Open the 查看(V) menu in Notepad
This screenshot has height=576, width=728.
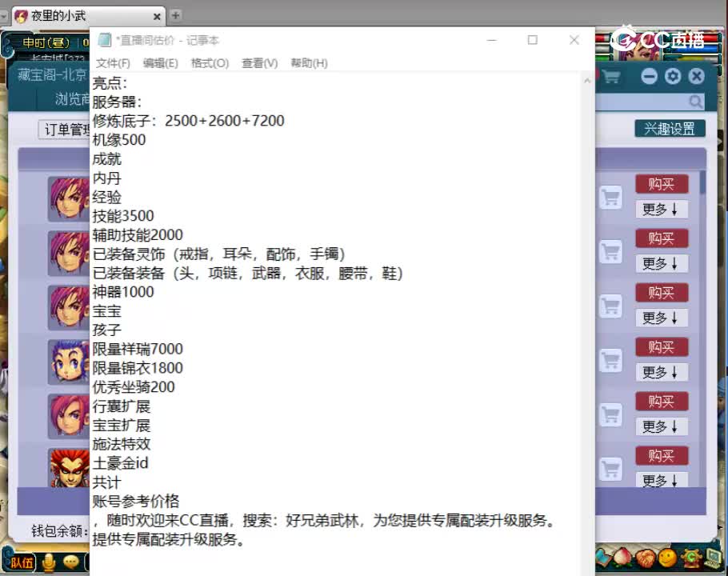click(x=259, y=63)
